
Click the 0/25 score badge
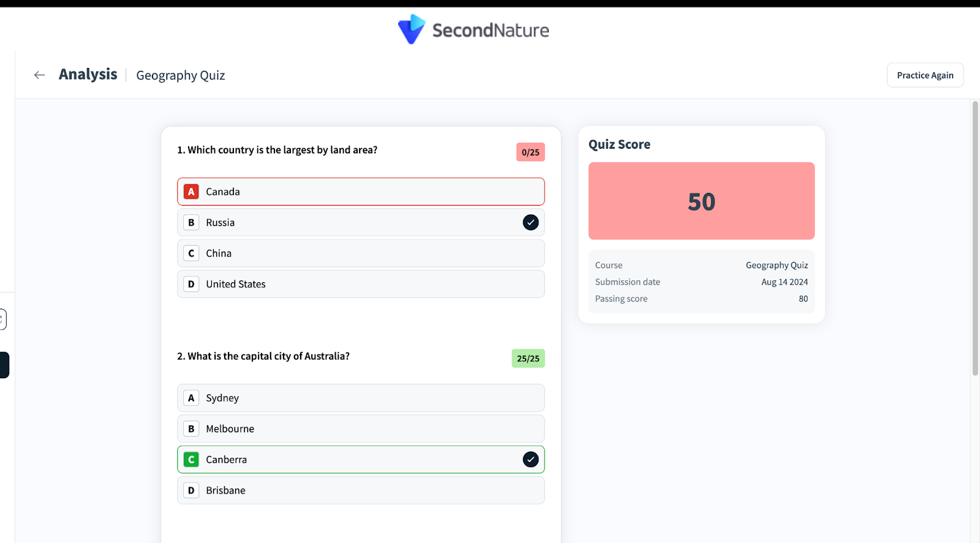click(x=530, y=152)
